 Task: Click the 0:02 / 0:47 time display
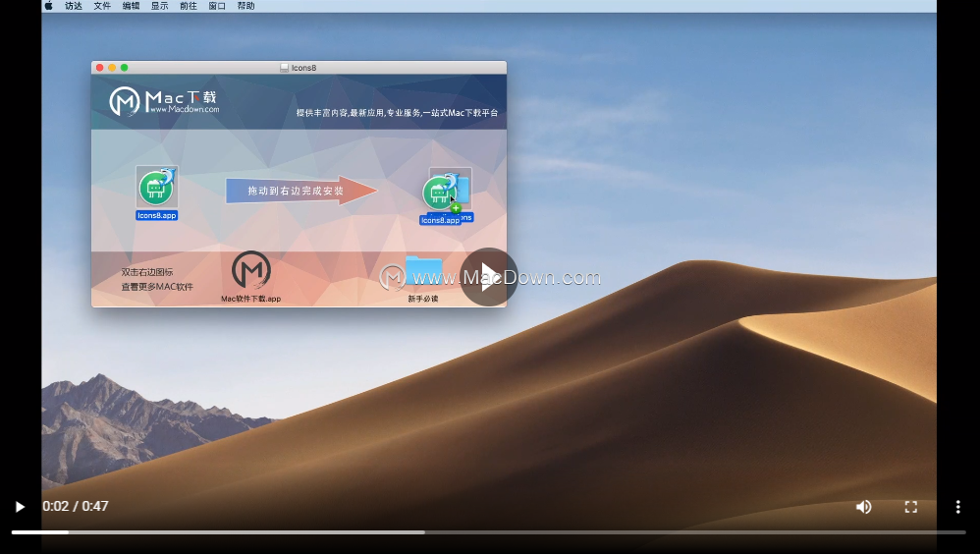76,506
